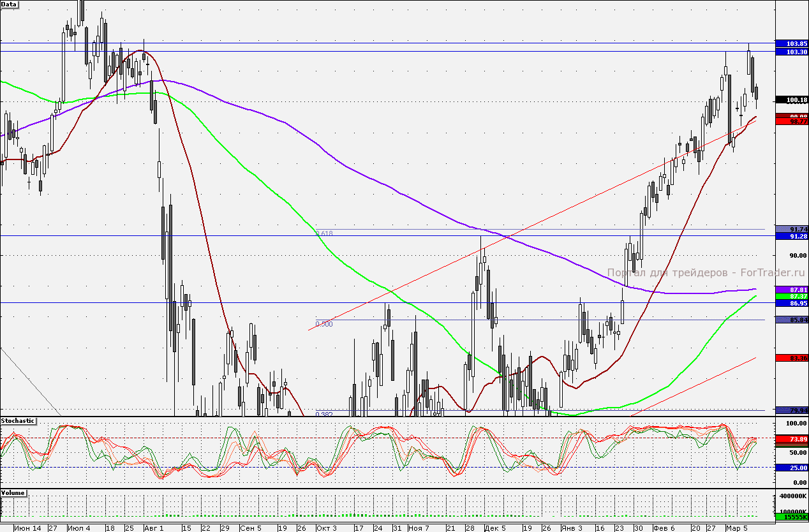Click the red 73.89 stochastic value tag
Viewport: 809px width, 532px height.
[790, 440]
